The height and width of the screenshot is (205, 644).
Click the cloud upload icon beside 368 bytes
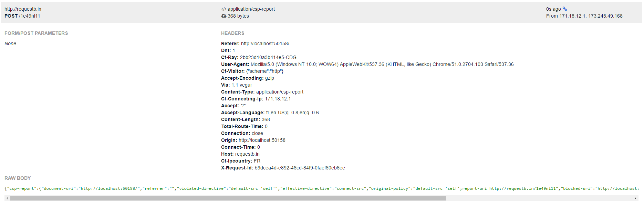click(x=224, y=16)
